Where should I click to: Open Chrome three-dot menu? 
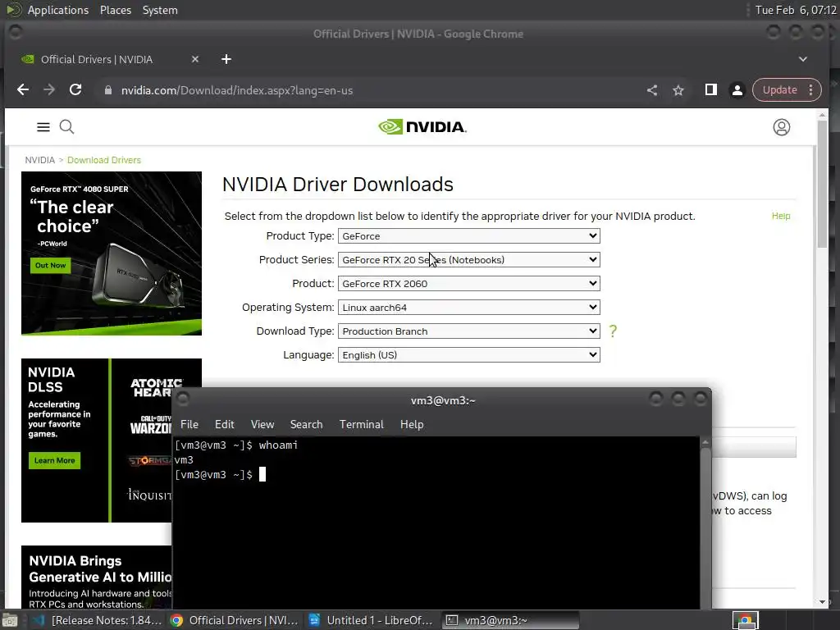(x=811, y=90)
